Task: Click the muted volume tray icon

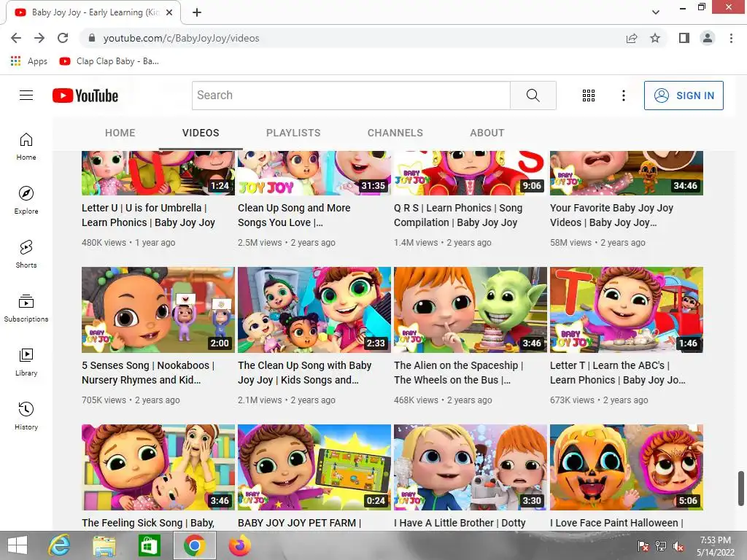Action: click(678, 546)
